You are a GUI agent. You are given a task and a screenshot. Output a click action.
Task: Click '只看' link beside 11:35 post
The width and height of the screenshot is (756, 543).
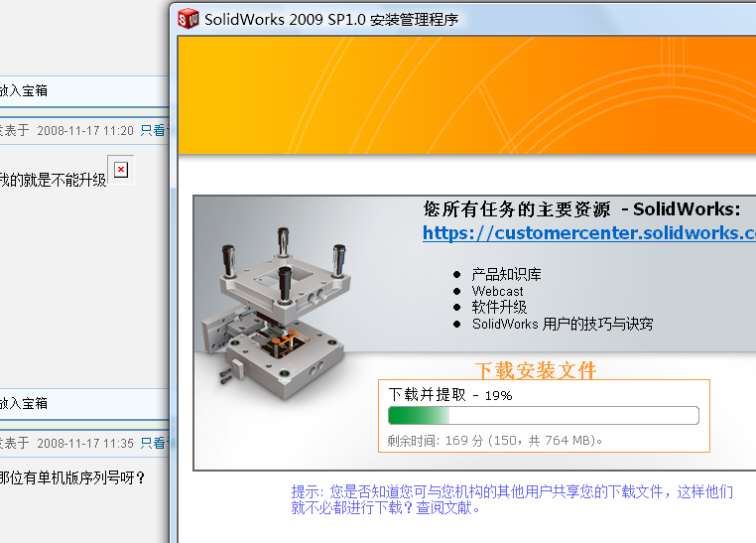pos(154,443)
